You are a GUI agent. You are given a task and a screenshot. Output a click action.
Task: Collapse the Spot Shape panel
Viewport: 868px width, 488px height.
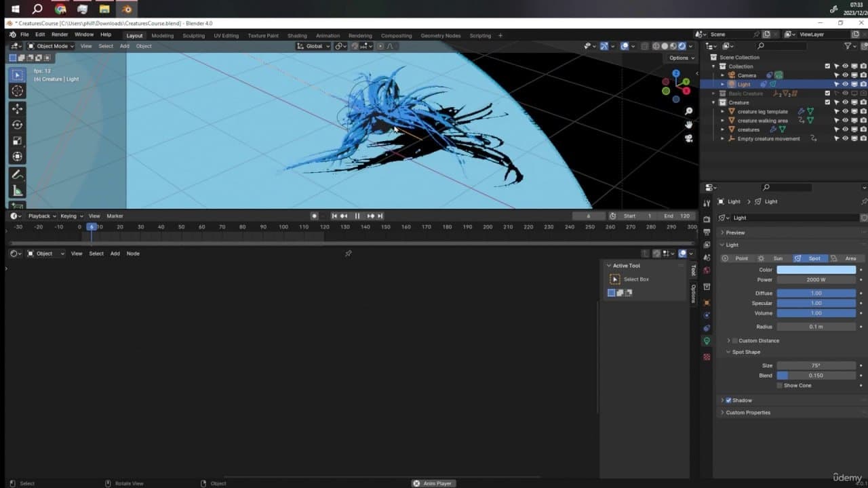[746, 352]
